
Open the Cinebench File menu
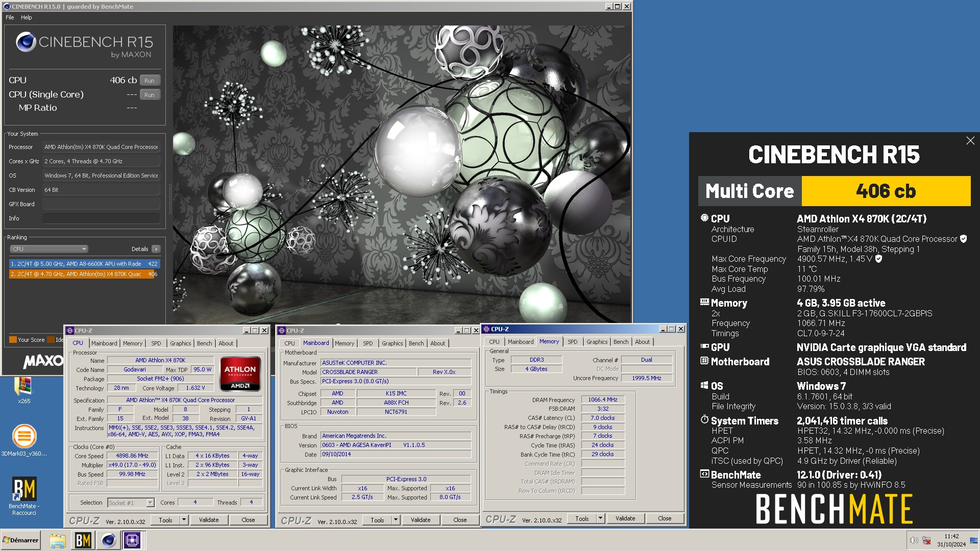tap(10, 17)
